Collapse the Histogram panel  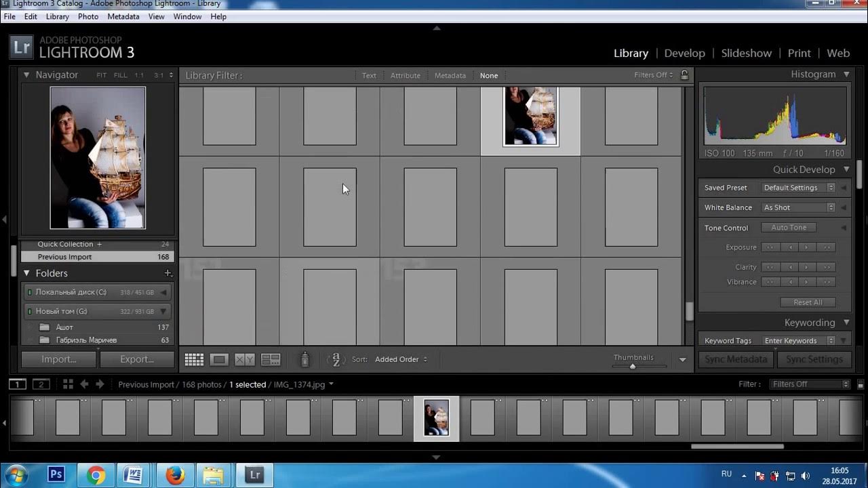pyautogui.click(x=846, y=74)
